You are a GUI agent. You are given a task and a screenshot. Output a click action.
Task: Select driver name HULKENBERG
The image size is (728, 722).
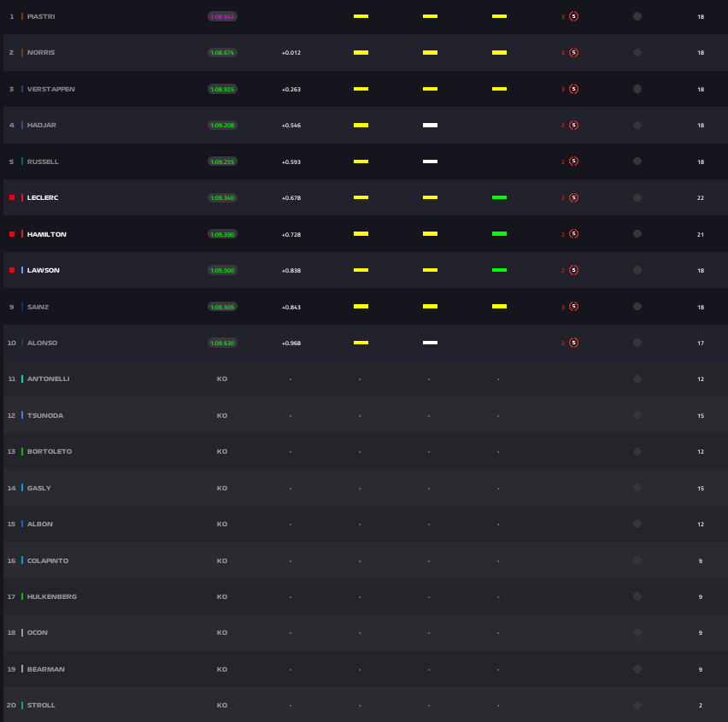(x=52, y=596)
